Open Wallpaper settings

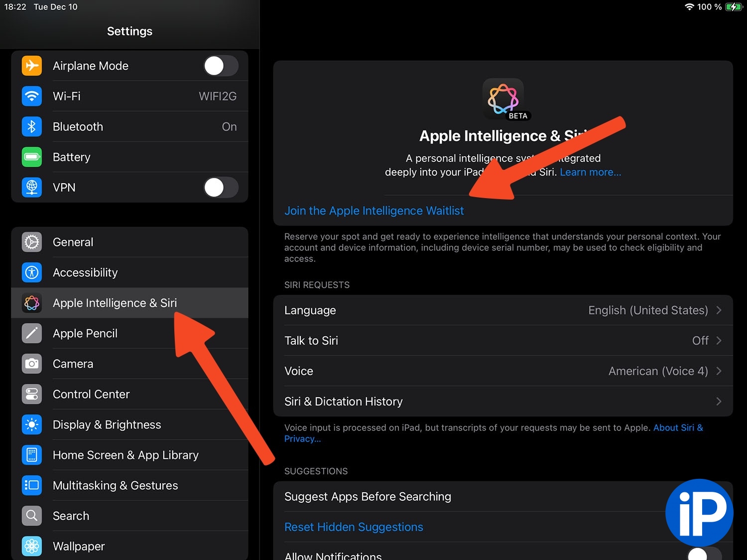129,546
